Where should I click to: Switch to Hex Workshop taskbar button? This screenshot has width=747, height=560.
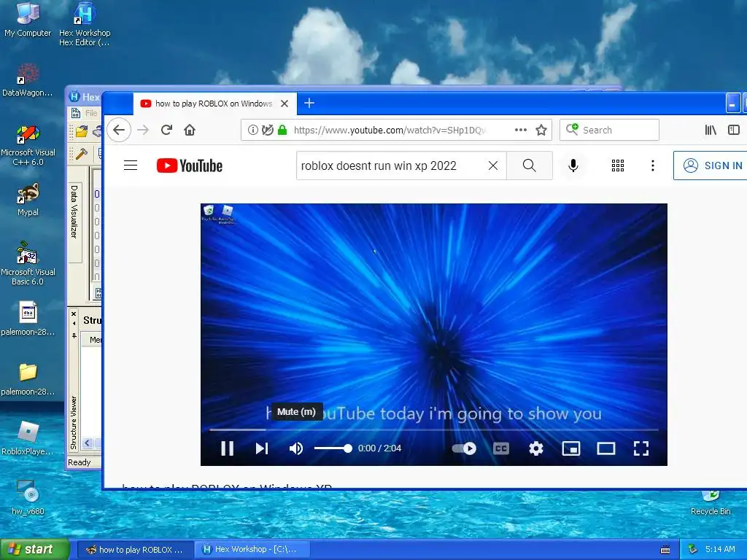click(x=252, y=550)
